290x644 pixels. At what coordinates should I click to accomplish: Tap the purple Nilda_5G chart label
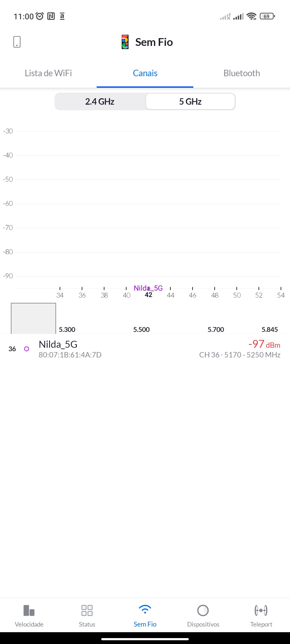click(148, 288)
